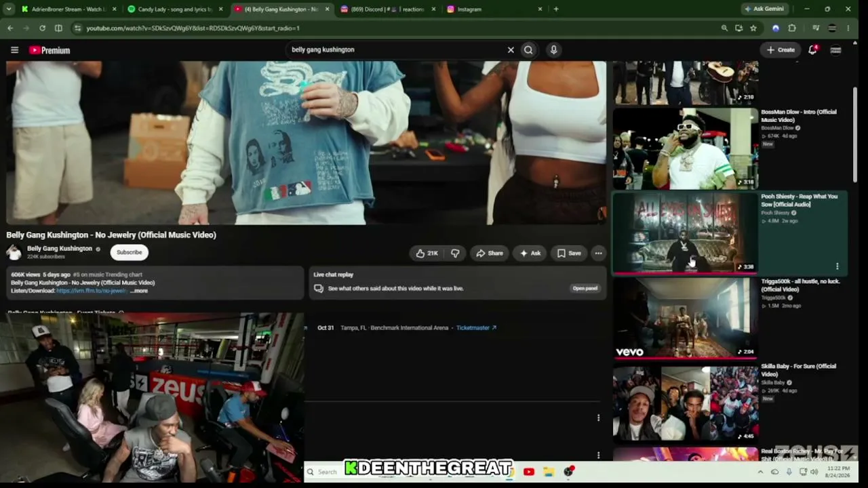Show hidden system tray icons

[760, 472]
